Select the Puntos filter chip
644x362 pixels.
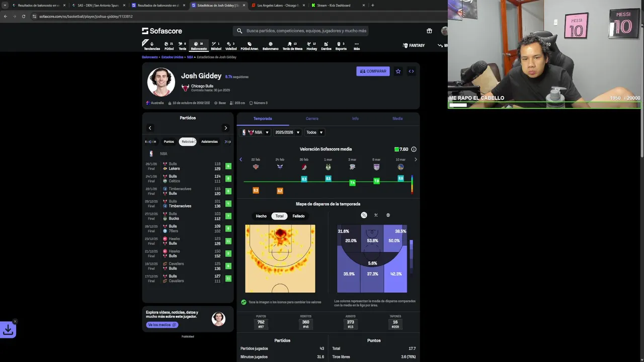(169, 142)
